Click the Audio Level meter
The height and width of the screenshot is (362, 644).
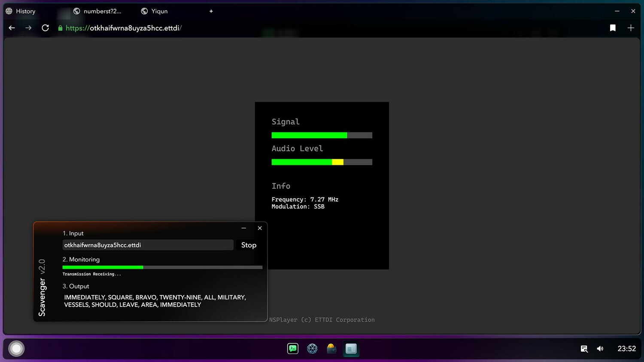(x=322, y=162)
